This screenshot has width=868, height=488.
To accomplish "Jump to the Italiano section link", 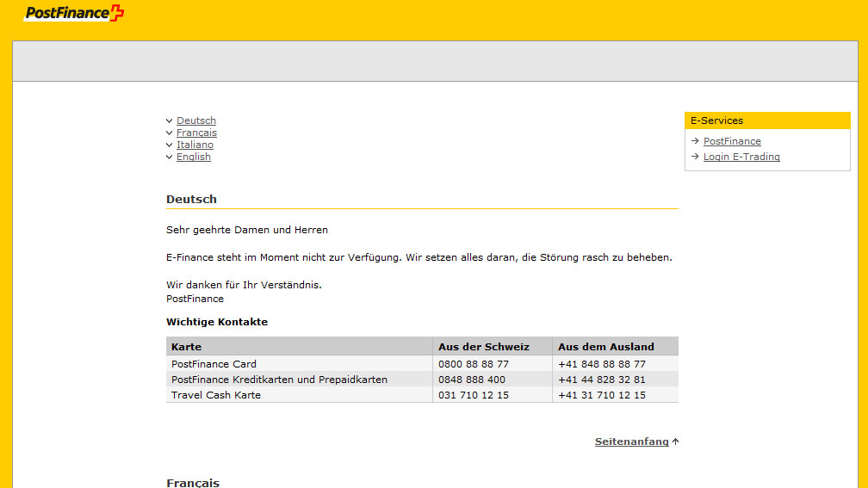I will (x=195, y=145).
